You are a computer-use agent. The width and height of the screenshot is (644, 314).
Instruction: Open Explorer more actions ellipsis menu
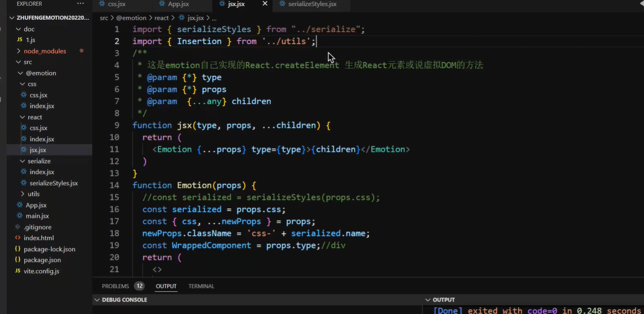tap(80, 4)
